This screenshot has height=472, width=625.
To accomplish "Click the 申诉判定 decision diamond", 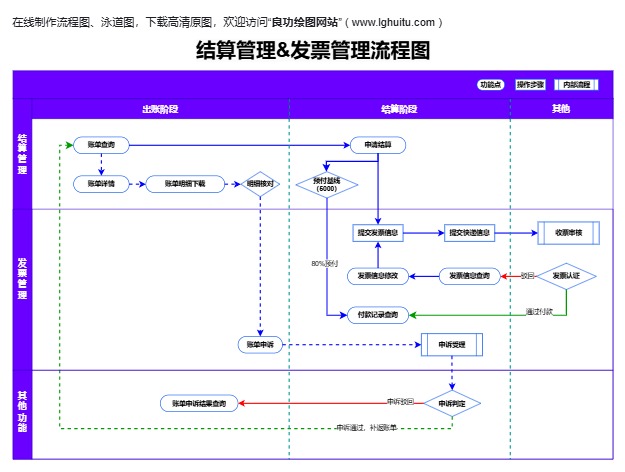I will (452, 404).
